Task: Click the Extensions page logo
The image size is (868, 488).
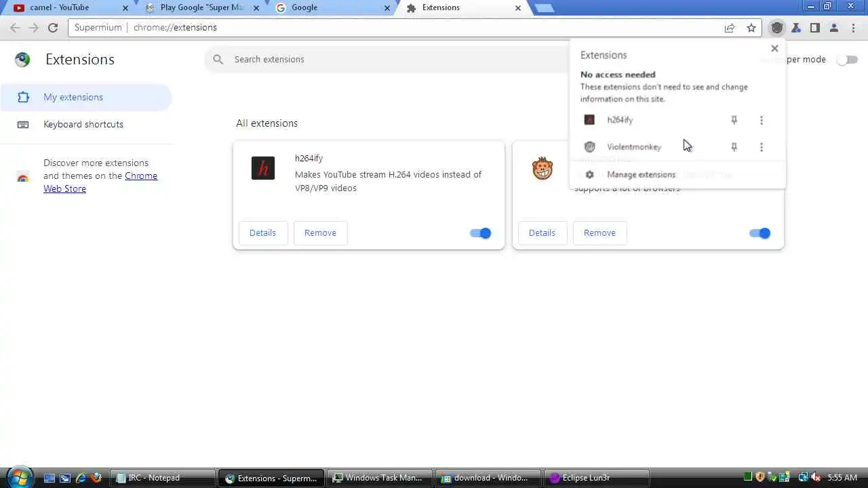Action: point(22,60)
